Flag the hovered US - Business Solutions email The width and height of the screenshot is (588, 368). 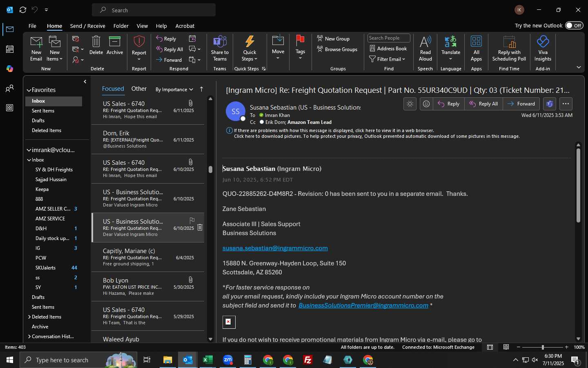click(x=192, y=220)
